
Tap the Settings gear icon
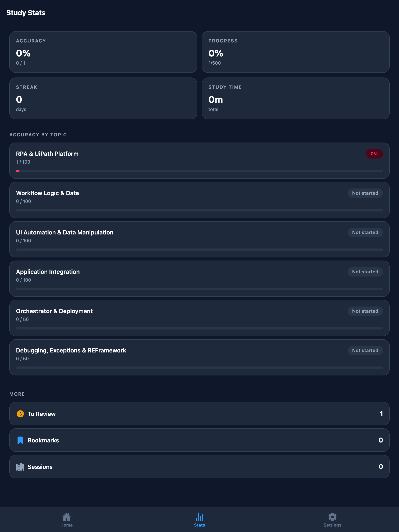(x=332, y=517)
